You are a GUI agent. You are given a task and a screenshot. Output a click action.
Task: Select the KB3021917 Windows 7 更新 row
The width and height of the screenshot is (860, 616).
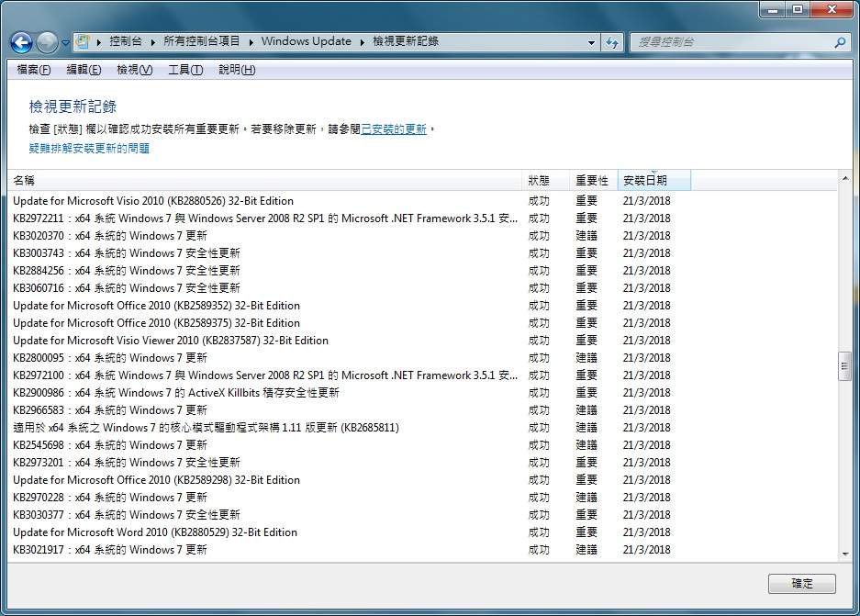click(422, 550)
